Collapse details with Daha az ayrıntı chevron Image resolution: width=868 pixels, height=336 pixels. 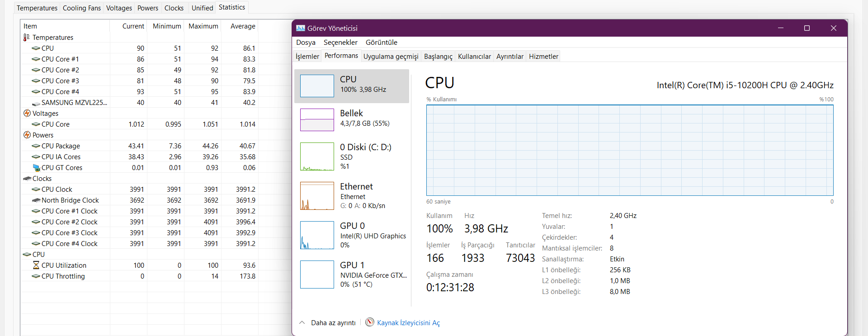tap(302, 322)
